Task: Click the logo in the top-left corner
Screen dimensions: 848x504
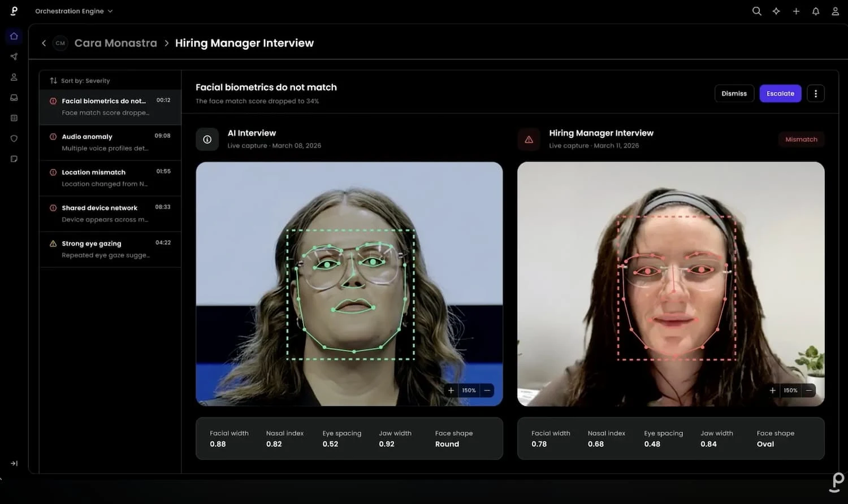Action: [14, 11]
